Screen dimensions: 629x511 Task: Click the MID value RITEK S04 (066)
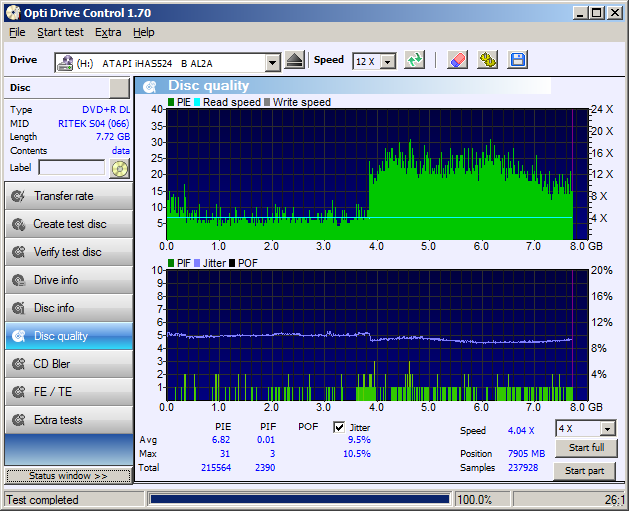coord(94,124)
